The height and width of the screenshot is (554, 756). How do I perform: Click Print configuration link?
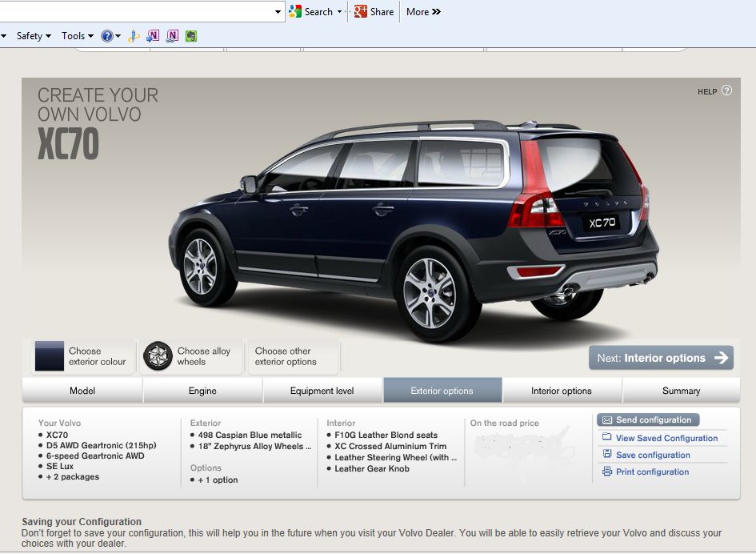(x=652, y=472)
